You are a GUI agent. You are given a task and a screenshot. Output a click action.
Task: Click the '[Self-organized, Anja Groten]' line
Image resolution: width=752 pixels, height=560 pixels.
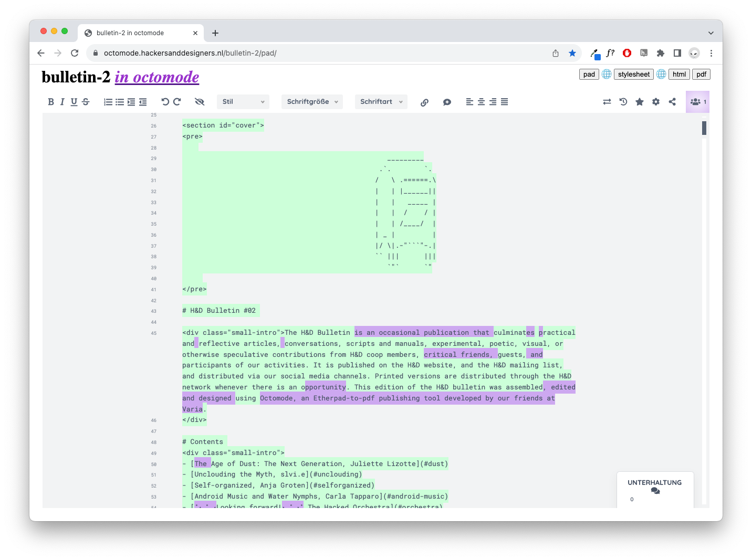(278, 485)
